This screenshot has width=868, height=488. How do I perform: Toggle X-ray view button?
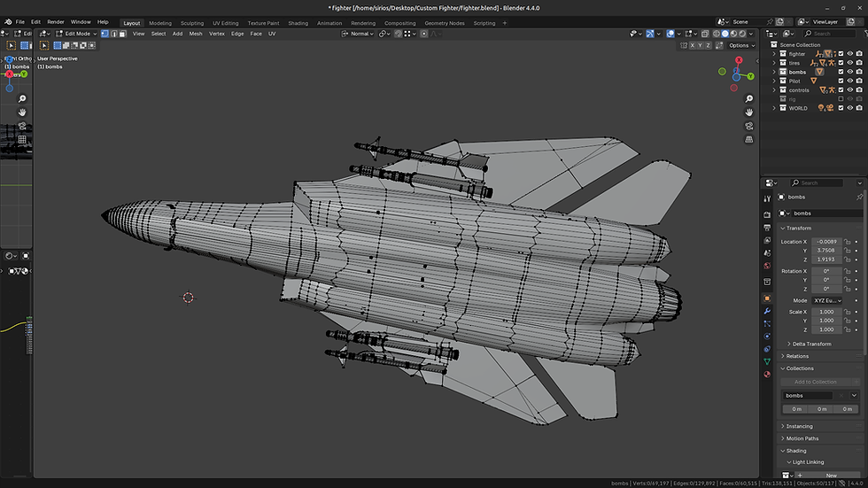[705, 34]
